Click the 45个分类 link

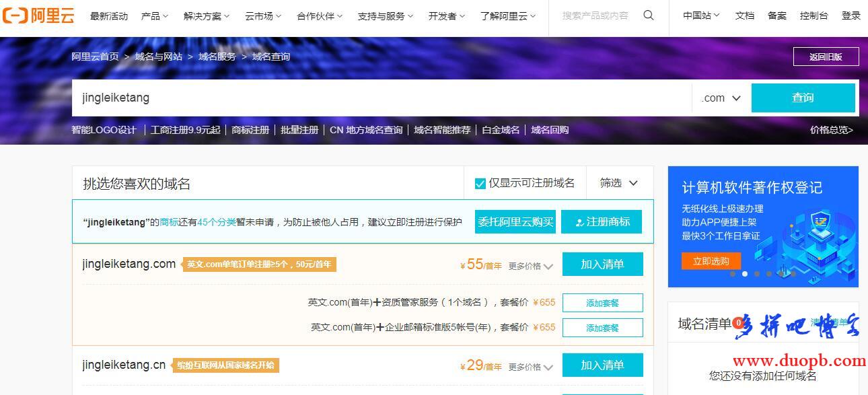[217, 222]
